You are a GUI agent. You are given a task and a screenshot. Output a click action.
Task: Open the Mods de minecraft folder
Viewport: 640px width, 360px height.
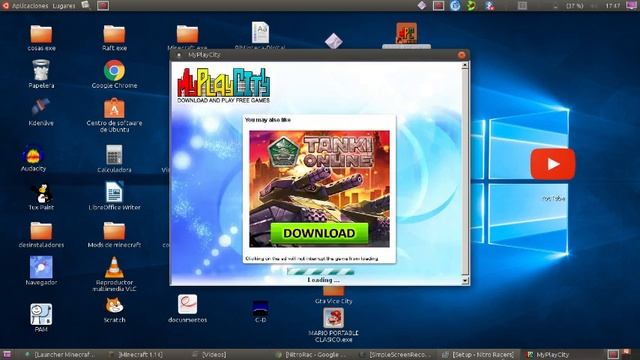click(114, 231)
